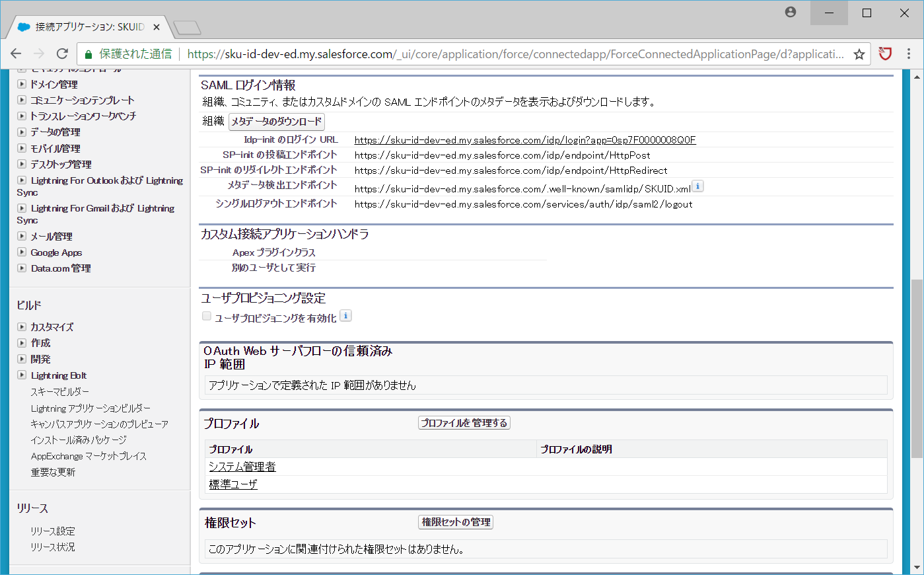This screenshot has height=575, width=924.
Task: Open AppExchange マーケットプレイス link
Action: pyautogui.click(x=89, y=456)
